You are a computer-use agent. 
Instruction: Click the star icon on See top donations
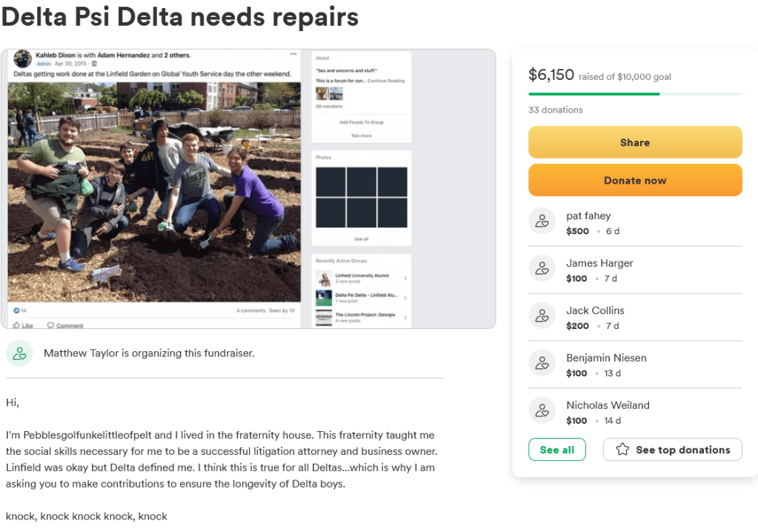coord(622,450)
